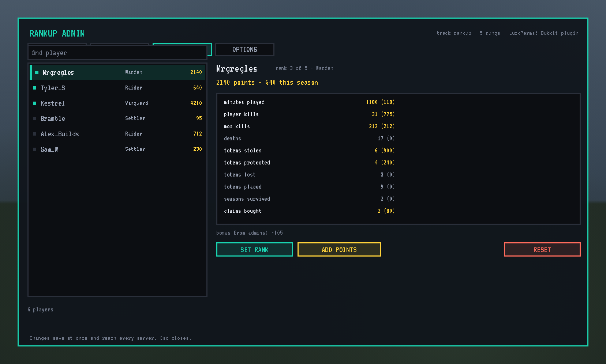Click the 'player kills' stat label

[241, 114]
